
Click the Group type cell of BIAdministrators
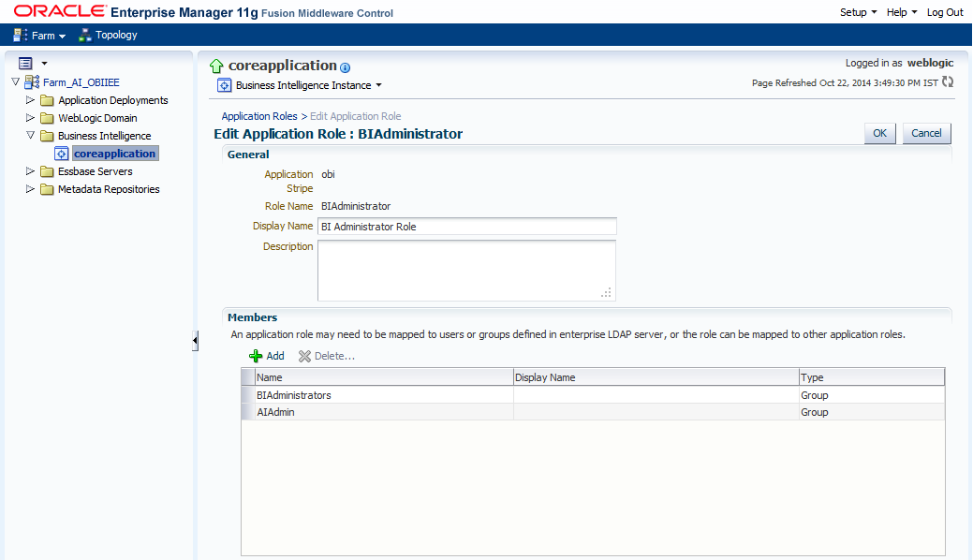pyautogui.click(x=872, y=395)
